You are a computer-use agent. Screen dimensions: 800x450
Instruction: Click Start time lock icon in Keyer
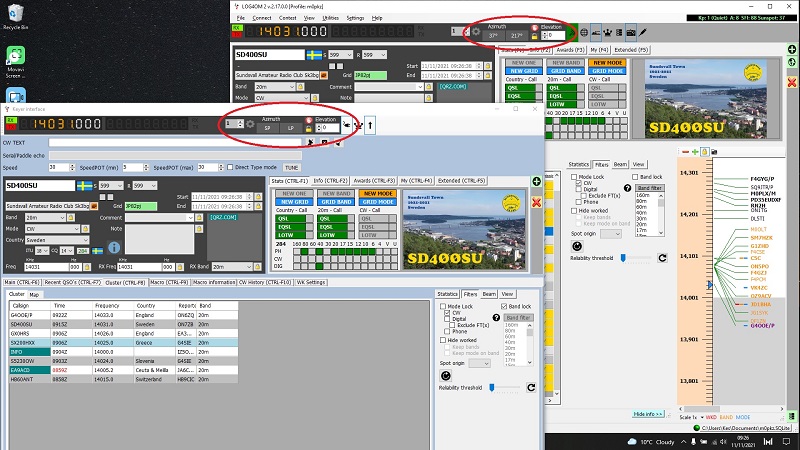(x=258, y=196)
